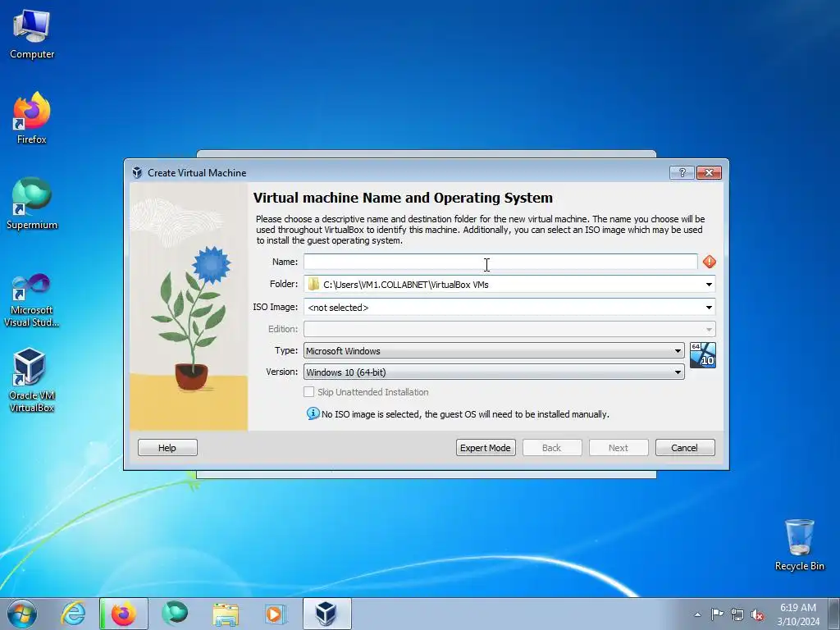Expand the Folder dropdown

pyautogui.click(x=709, y=285)
